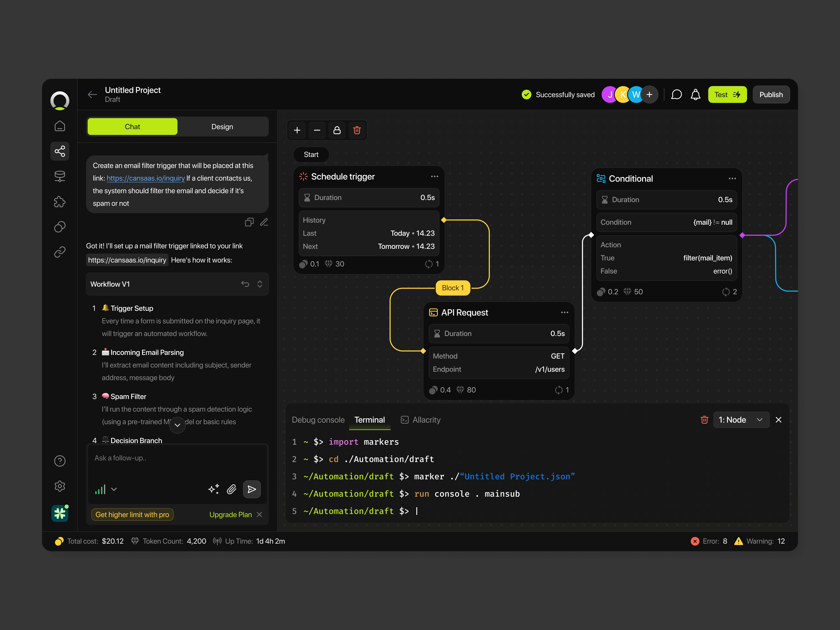Open the comments speech-bubble icon
The image size is (840, 630).
[x=676, y=94]
